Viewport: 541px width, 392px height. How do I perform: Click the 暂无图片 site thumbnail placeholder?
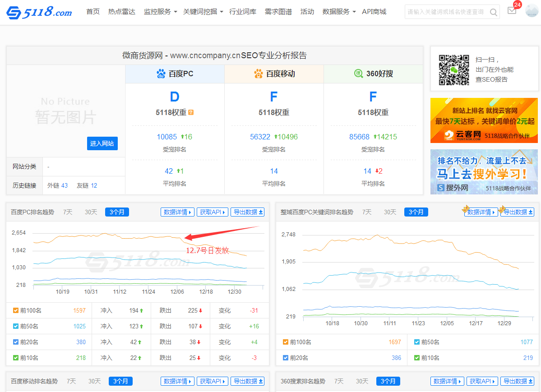tap(65, 111)
